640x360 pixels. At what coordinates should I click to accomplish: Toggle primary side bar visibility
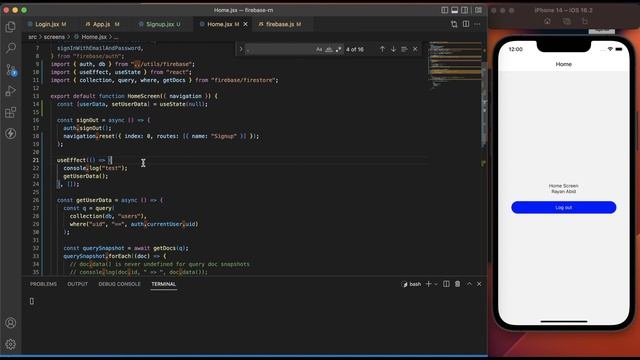444,10
